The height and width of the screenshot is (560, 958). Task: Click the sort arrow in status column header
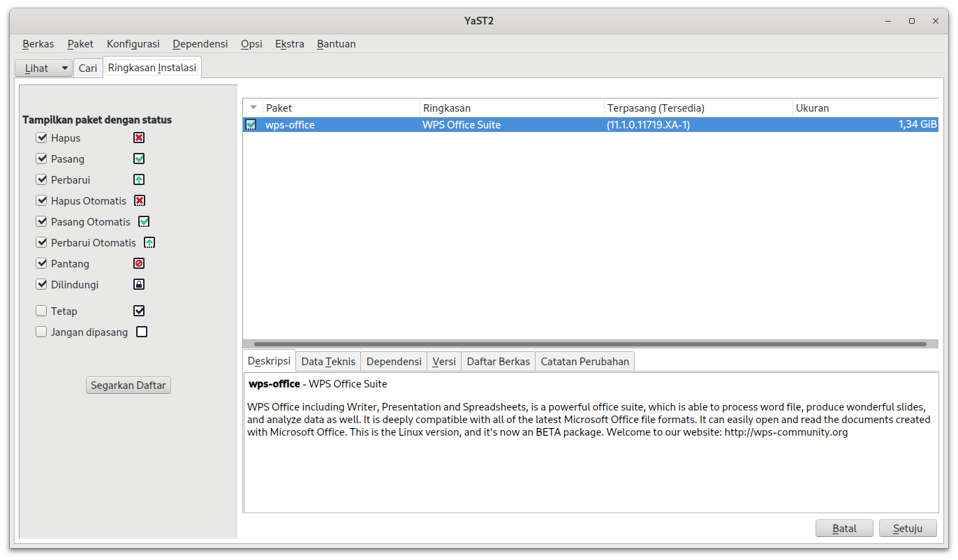253,108
